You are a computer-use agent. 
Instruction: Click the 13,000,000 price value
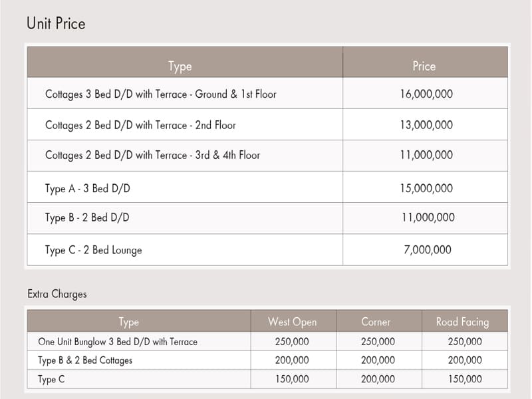click(426, 125)
